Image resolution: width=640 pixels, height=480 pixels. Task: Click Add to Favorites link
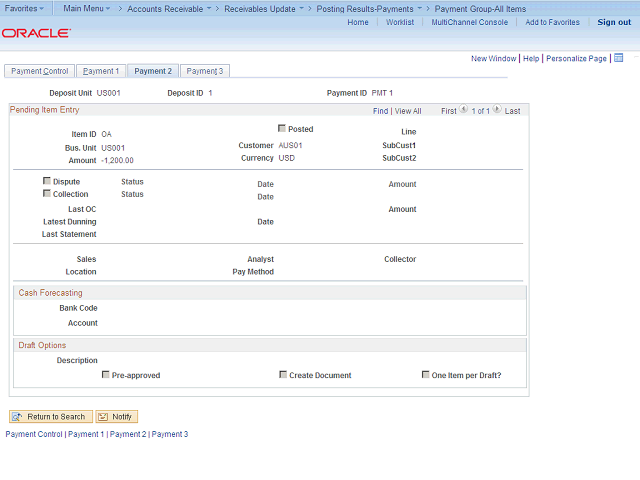tap(552, 22)
